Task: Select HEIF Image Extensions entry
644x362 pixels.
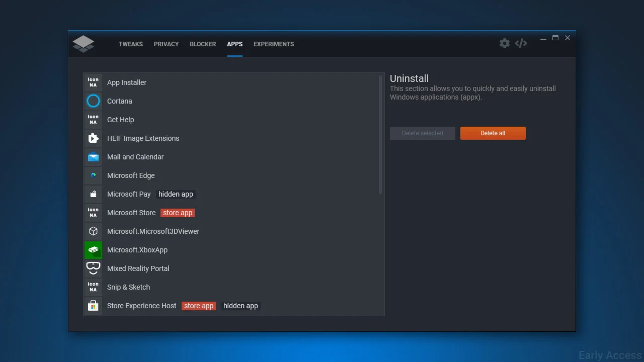Action: pos(230,138)
